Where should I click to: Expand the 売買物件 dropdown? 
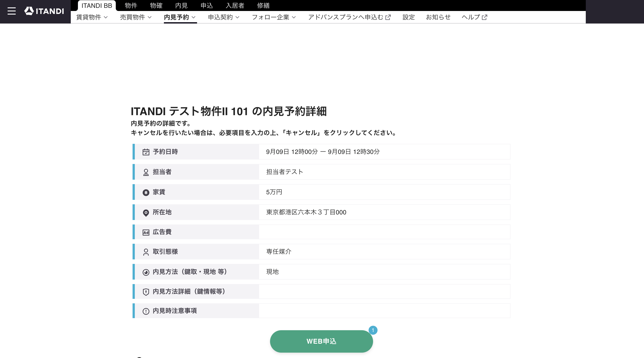click(x=136, y=17)
